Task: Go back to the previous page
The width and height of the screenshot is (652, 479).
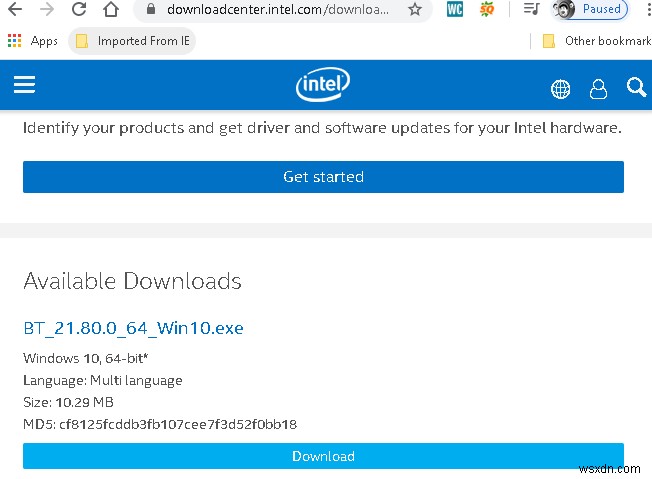Action: [15, 9]
